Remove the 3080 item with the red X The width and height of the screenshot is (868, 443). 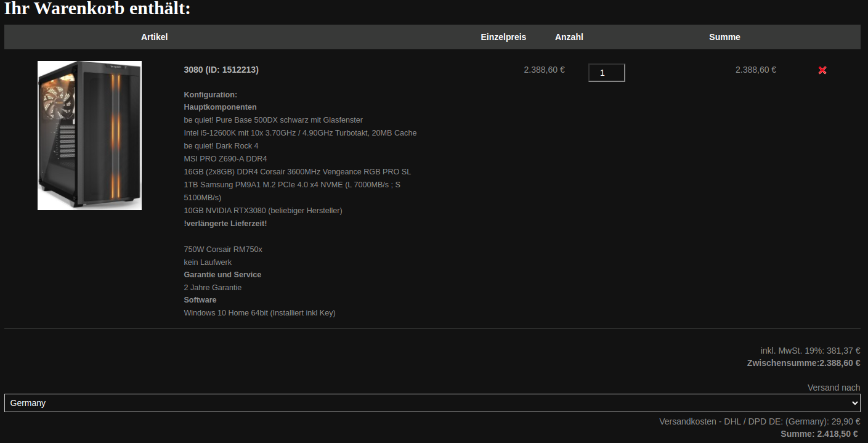(x=822, y=70)
